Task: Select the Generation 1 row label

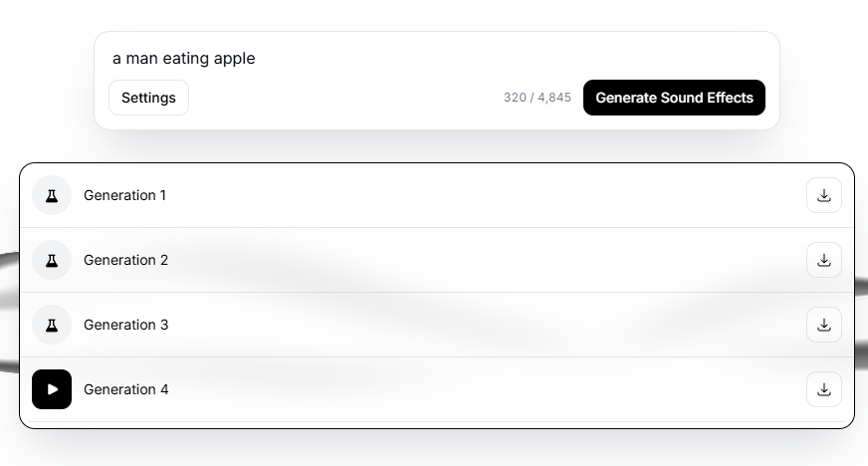Action: pos(124,195)
